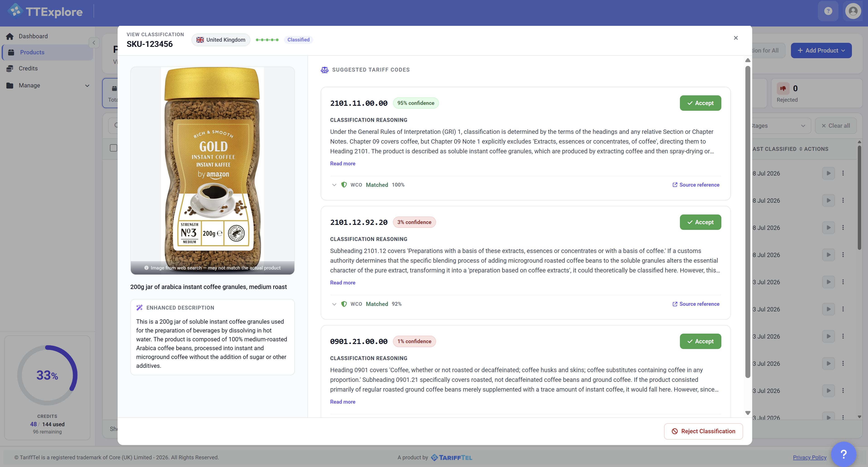Click the 1% confidence badge
The height and width of the screenshot is (467, 868).
click(414, 341)
